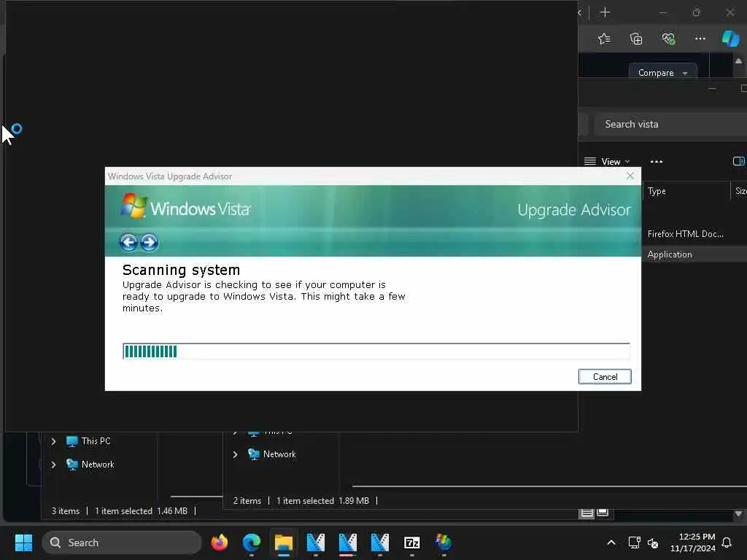Open Edge settings and more menu

click(x=700, y=39)
